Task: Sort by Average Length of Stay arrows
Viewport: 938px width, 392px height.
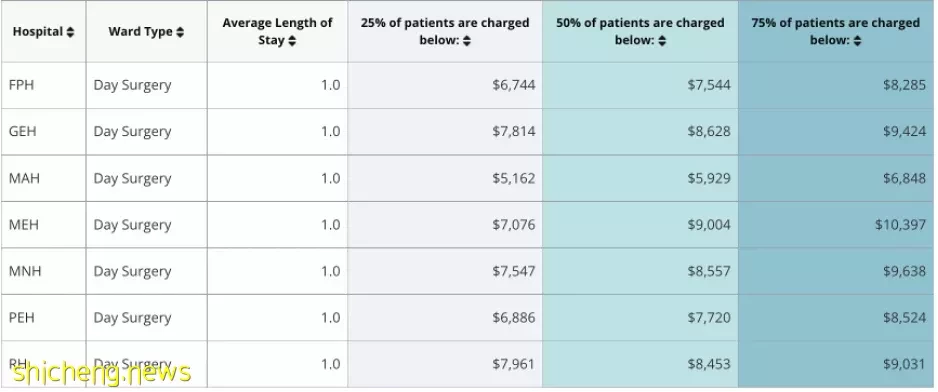Action: 291,41
